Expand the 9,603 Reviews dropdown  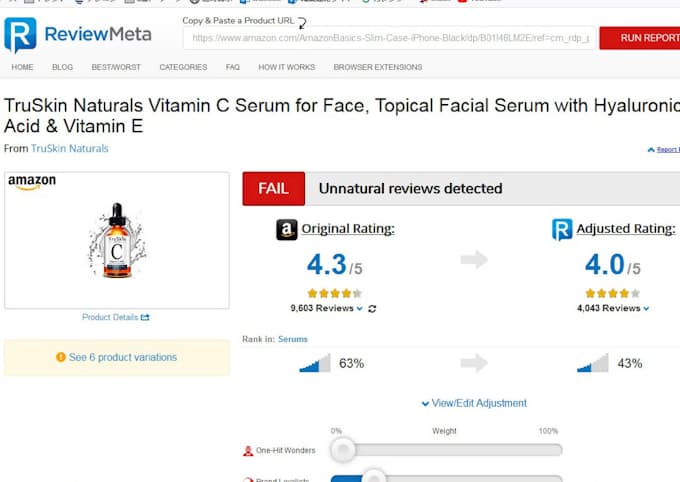tap(361, 309)
